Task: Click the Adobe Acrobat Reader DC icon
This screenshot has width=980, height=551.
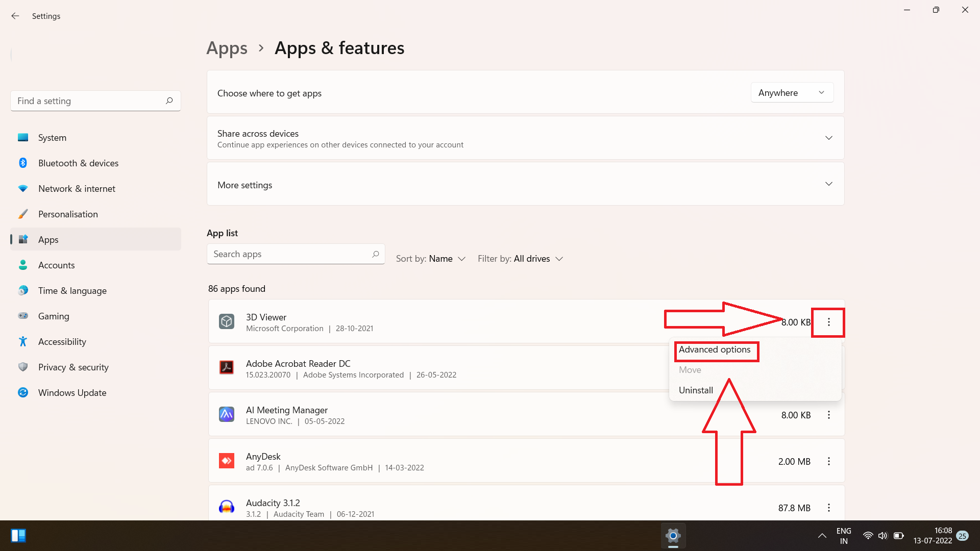Action: click(x=227, y=367)
